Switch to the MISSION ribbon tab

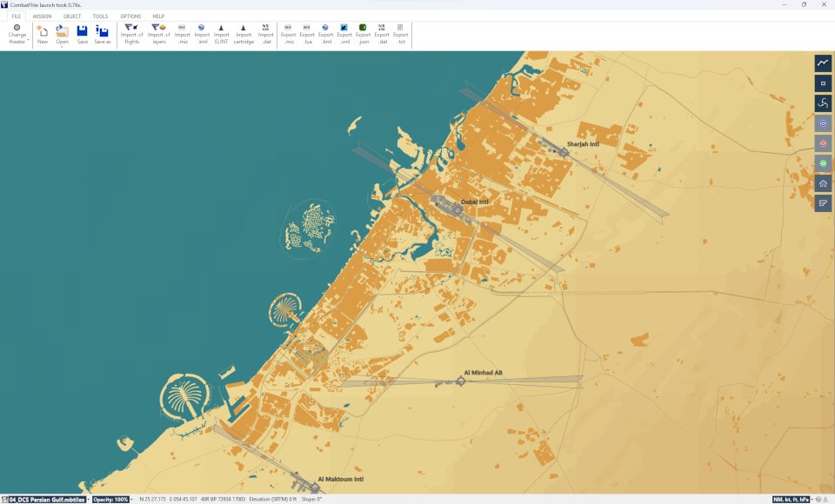(x=42, y=17)
